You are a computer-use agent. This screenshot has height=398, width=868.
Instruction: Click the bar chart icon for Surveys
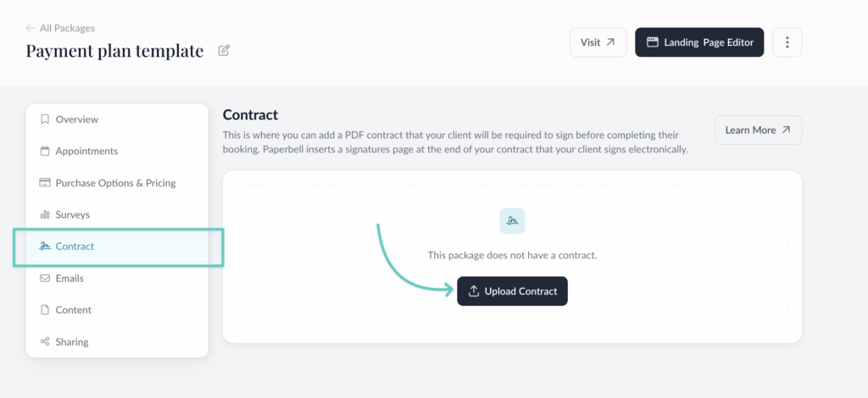tap(45, 215)
